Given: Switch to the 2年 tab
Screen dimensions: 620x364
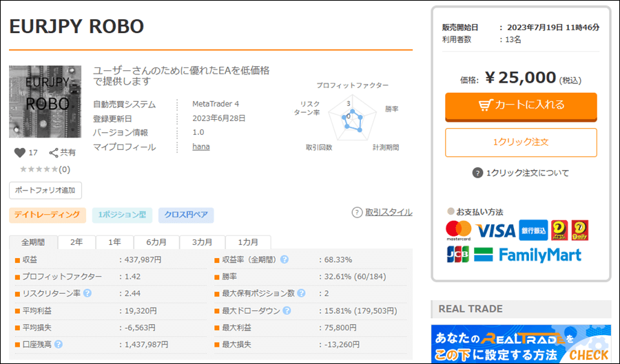Looking at the screenshot, I should tap(76, 242).
